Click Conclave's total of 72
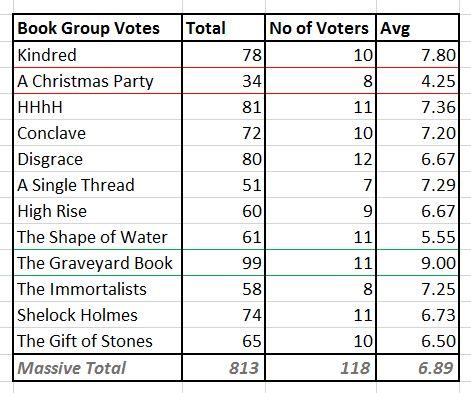This screenshot has width=471, height=393. (223, 133)
